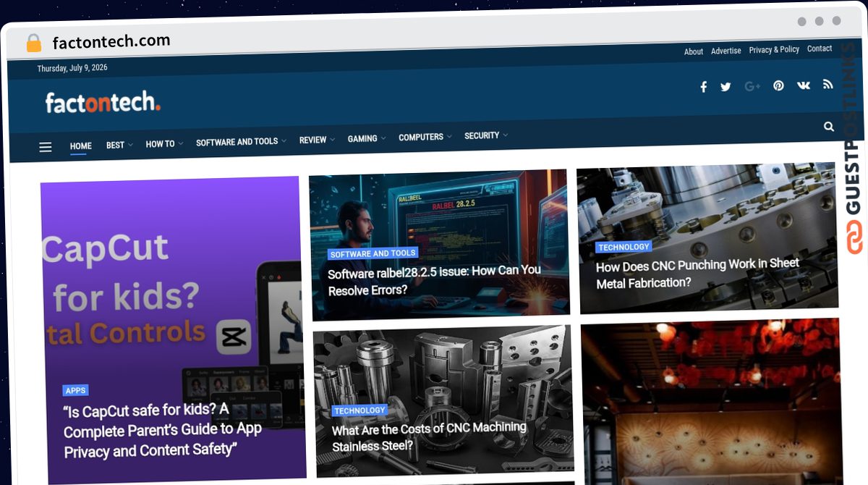The width and height of the screenshot is (868, 485).
Task: Open the HOW TO menu item
Action: pos(160,143)
